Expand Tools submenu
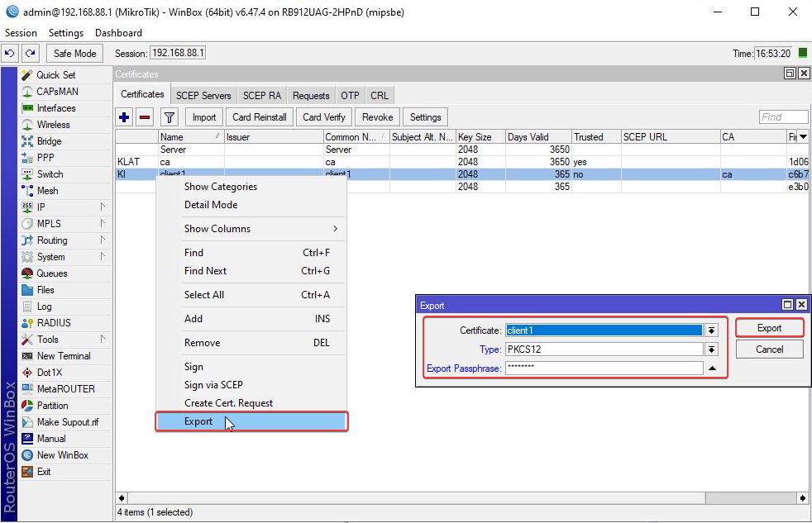Image resolution: width=812 pixels, height=523 pixels. tap(103, 340)
